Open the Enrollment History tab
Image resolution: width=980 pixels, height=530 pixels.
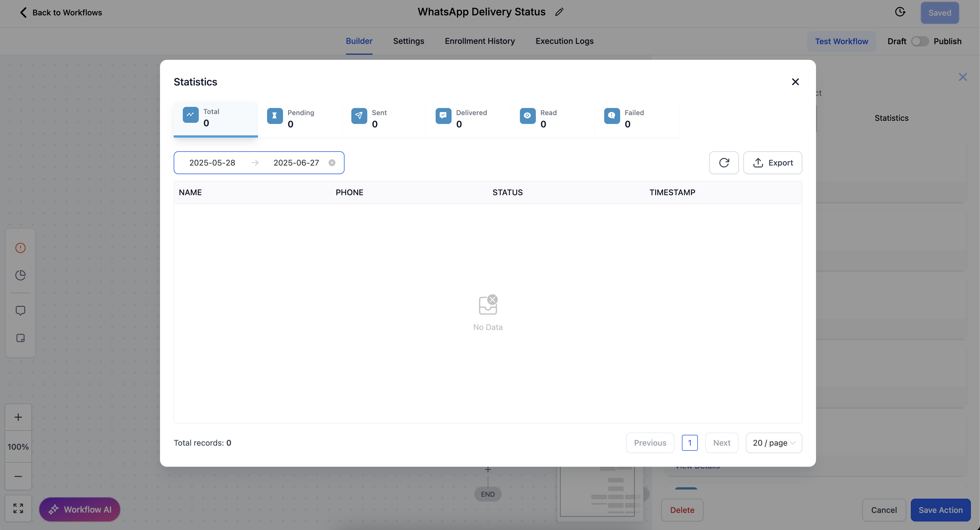(x=479, y=41)
